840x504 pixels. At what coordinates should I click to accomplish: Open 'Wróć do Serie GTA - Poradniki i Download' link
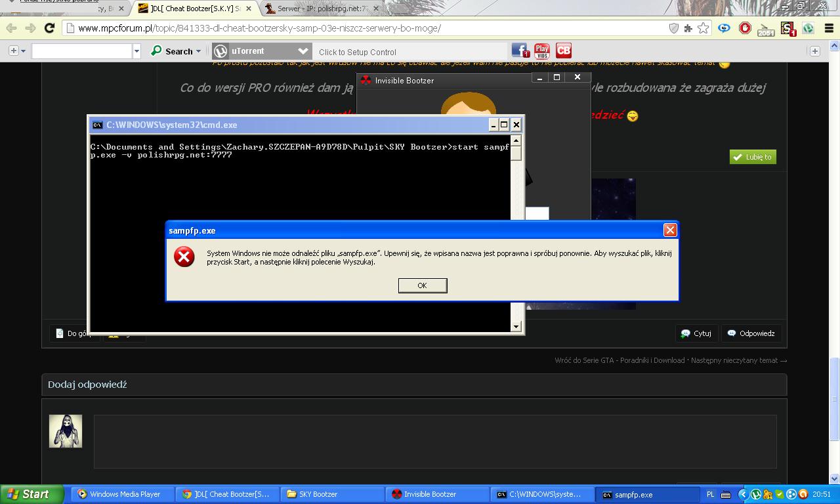(x=619, y=360)
